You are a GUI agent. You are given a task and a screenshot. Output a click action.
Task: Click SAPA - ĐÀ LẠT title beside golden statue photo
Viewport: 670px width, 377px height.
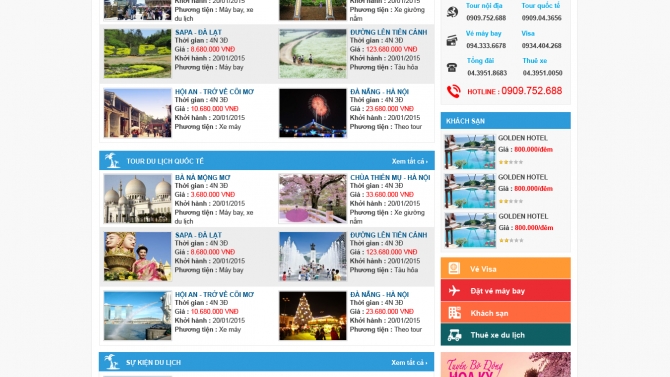pos(198,235)
